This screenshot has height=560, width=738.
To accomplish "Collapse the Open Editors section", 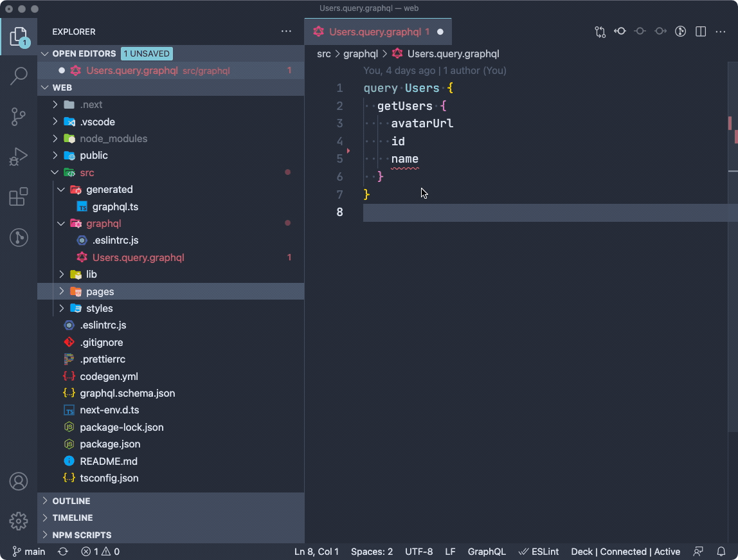I will [45, 53].
